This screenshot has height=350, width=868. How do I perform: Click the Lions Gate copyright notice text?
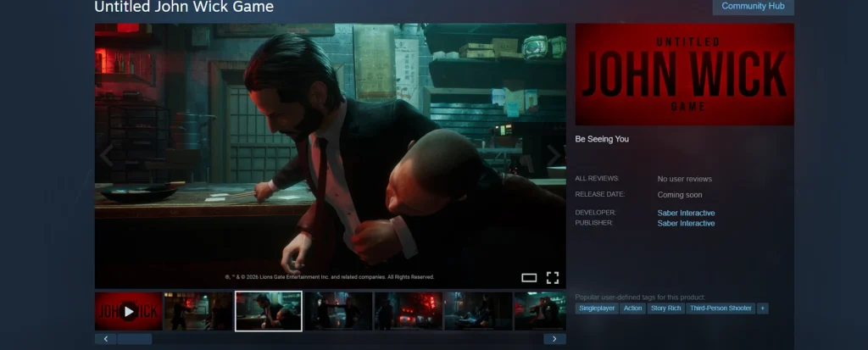tap(330, 277)
